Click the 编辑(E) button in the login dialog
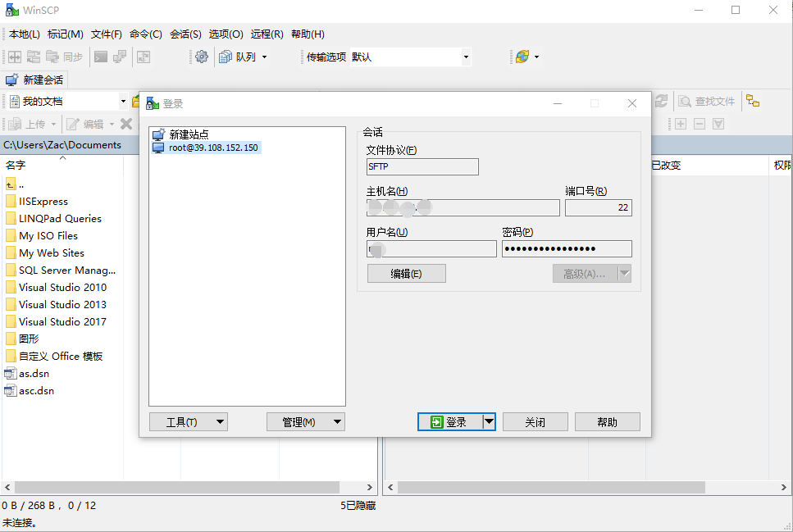Image resolution: width=793 pixels, height=532 pixels. [406, 274]
